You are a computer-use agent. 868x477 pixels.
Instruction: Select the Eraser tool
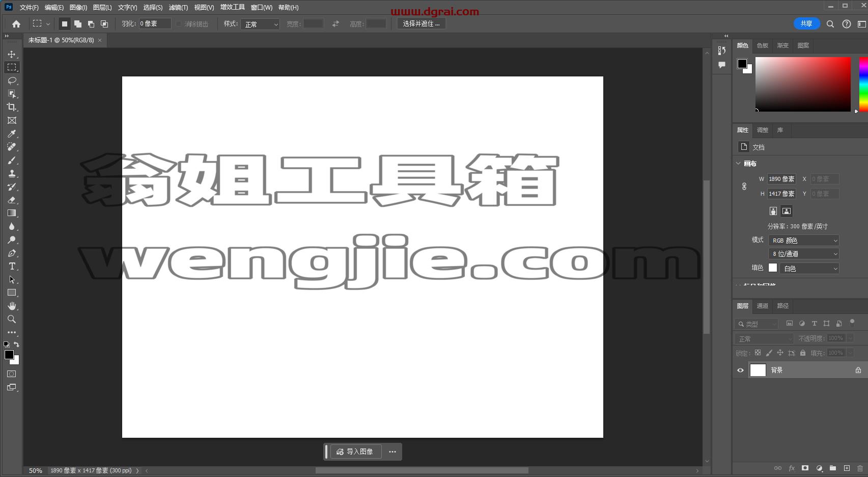(x=12, y=200)
